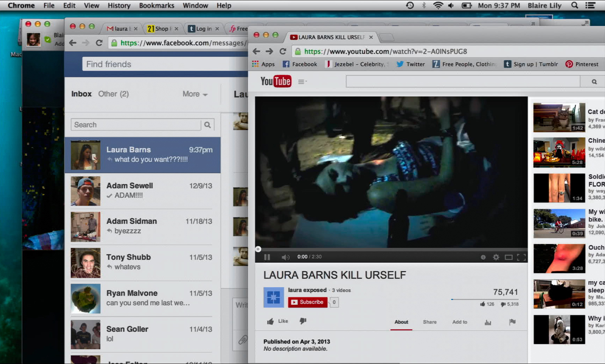Report video with the flag icon
This screenshot has height=364, width=605.
click(512, 322)
